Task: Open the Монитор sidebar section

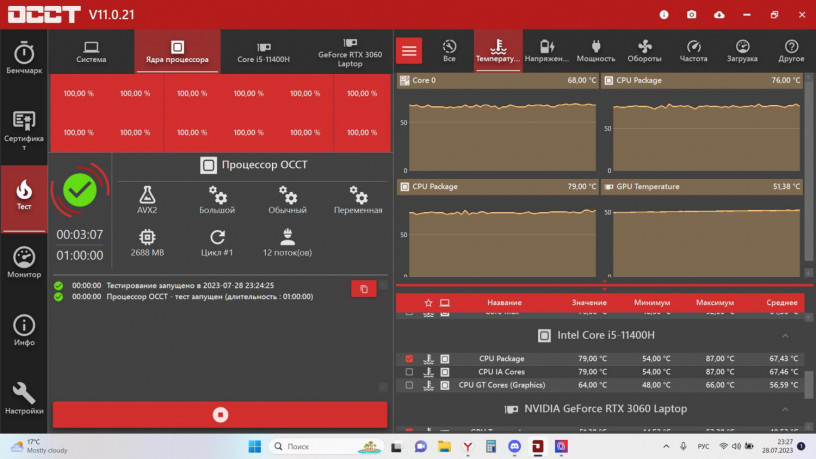Action: click(24, 262)
